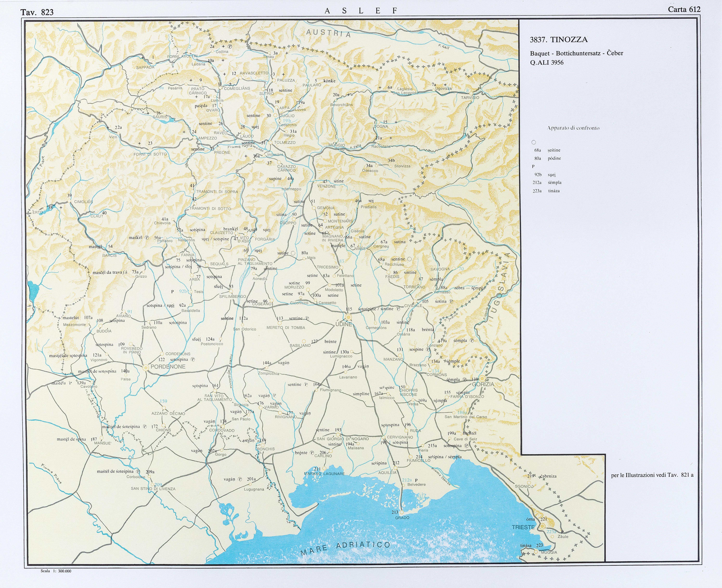This screenshot has width=722, height=588.
Task: Click the open circle legend symbol
Action: click(x=534, y=142)
